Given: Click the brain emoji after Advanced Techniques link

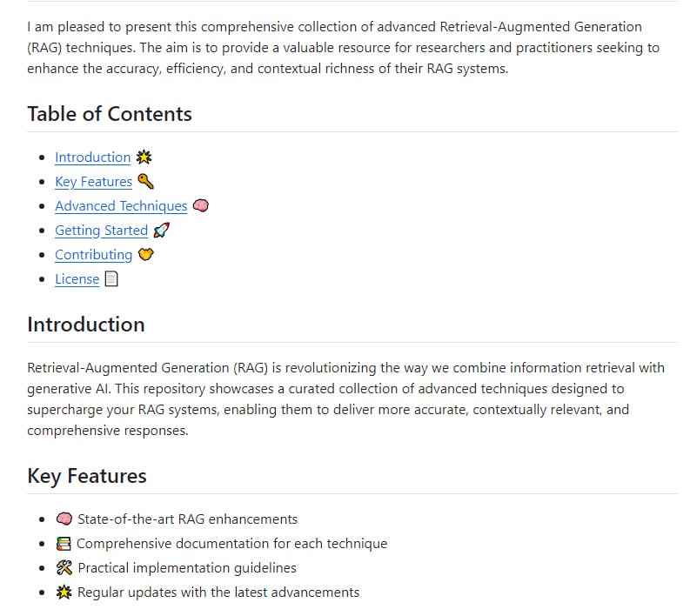Looking at the screenshot, I should (x=200, y=206).
